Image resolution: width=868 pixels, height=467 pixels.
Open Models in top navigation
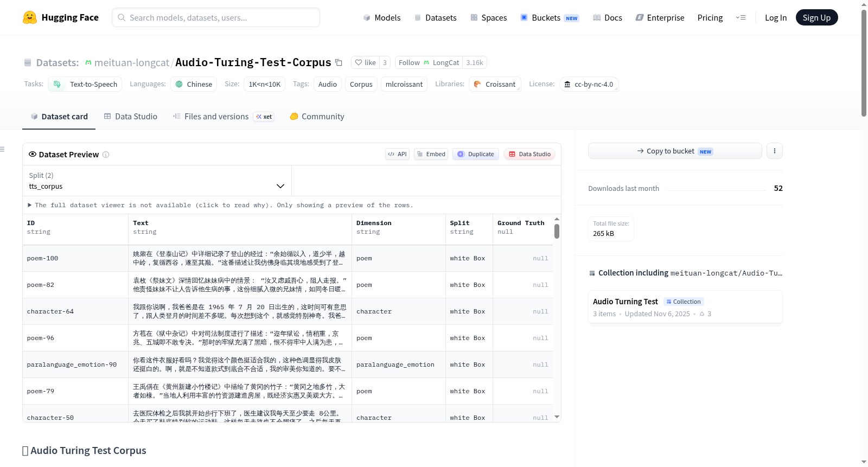382,17
